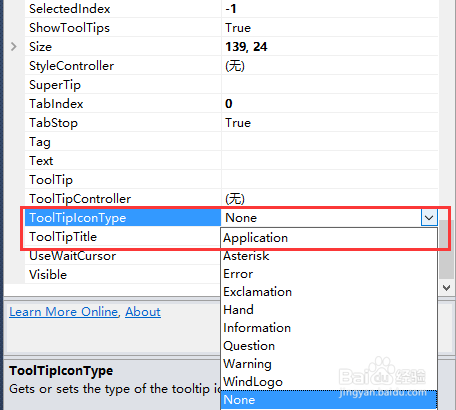Screen dimensions: 456x410
Task: Click the property grid scrollbar thumb
Action: coord(446,249)
